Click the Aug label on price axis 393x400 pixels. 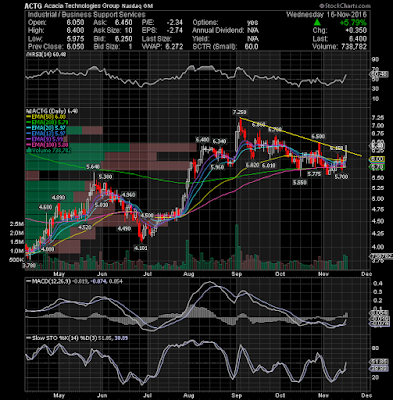pos(189,274)
